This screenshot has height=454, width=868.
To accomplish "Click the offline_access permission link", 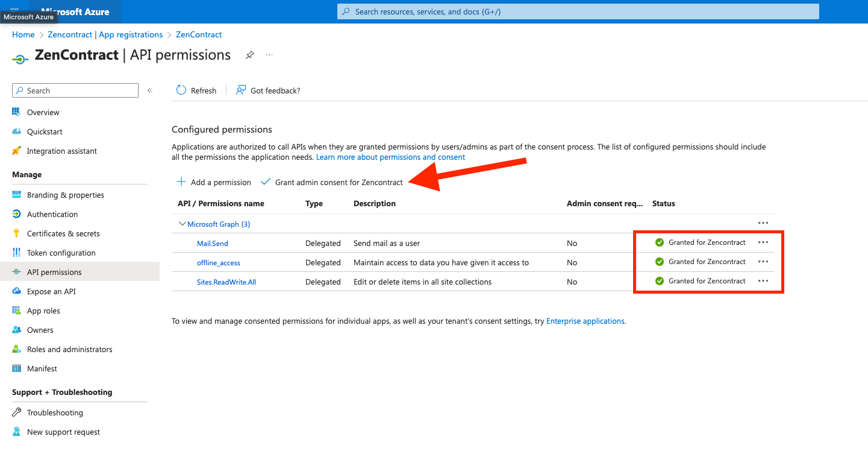I will pos(219,263).
